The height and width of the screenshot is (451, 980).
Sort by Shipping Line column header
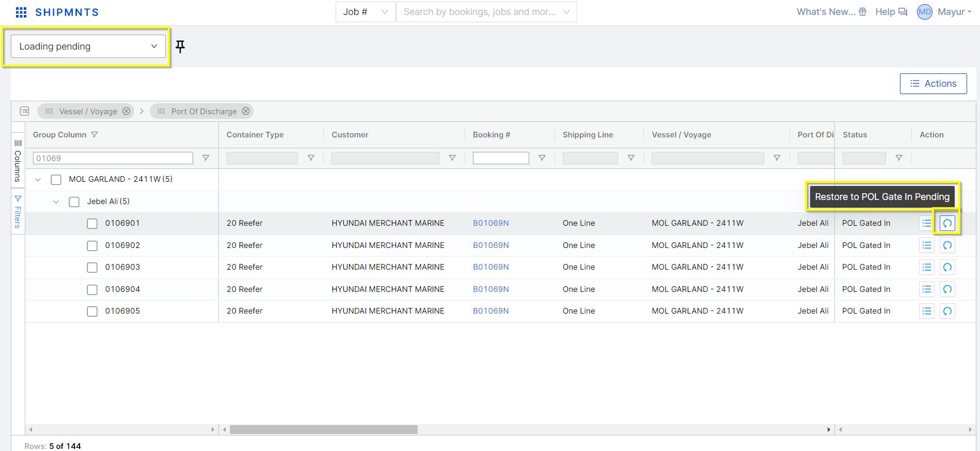(588, 134)
